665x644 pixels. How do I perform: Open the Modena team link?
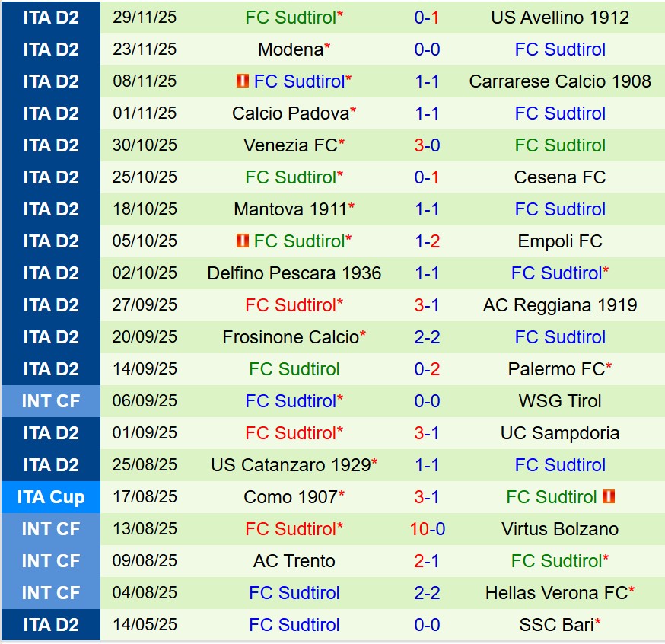291,49
